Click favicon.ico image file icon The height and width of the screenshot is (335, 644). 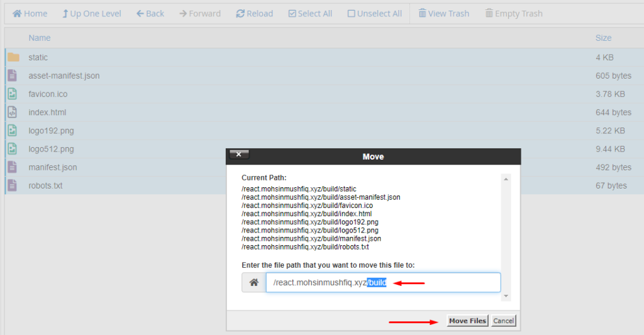[13, 94]
